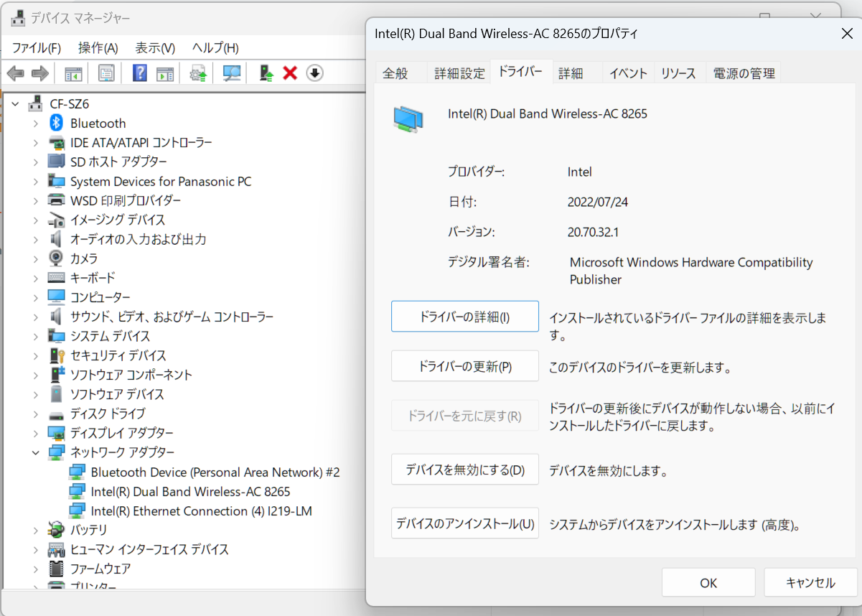
Task: Click the display adapters (ディスプレイ アダプター) icon
Action: pos(56,433)
